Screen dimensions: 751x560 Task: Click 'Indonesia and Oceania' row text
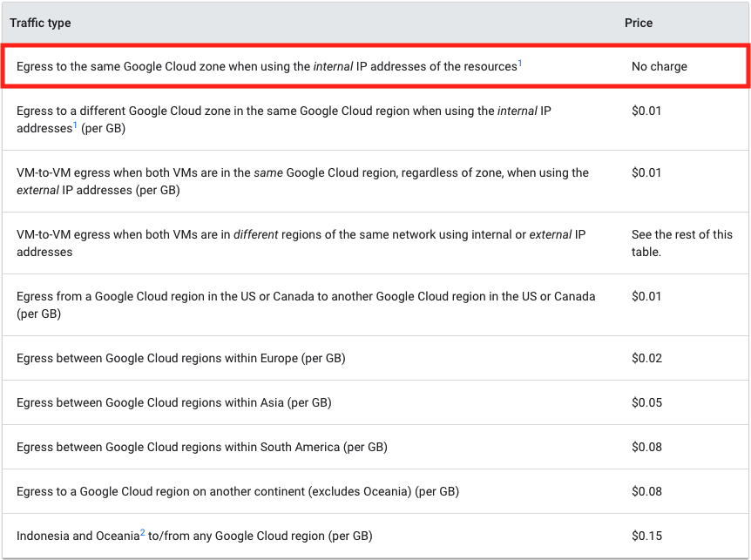click(194, 536)
